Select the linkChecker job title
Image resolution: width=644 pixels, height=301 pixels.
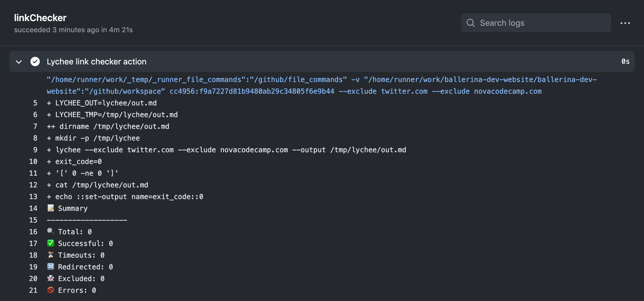(x=40, y=18)
